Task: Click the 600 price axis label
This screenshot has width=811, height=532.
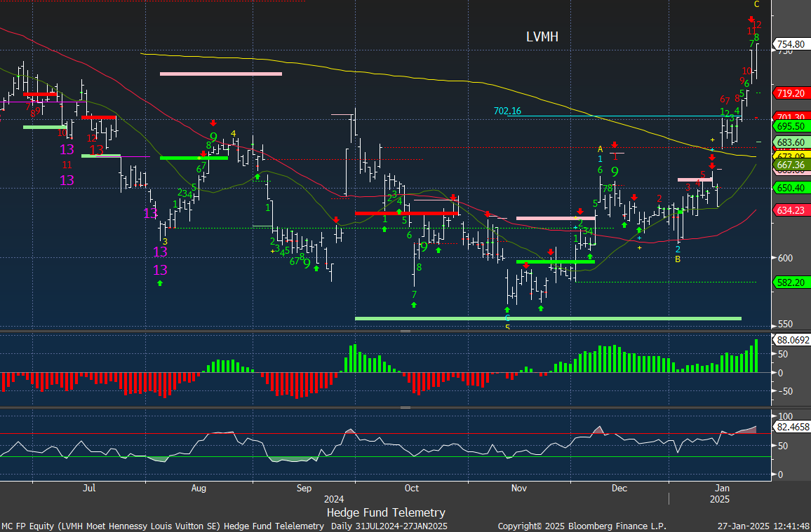Action: click(785, 258)
